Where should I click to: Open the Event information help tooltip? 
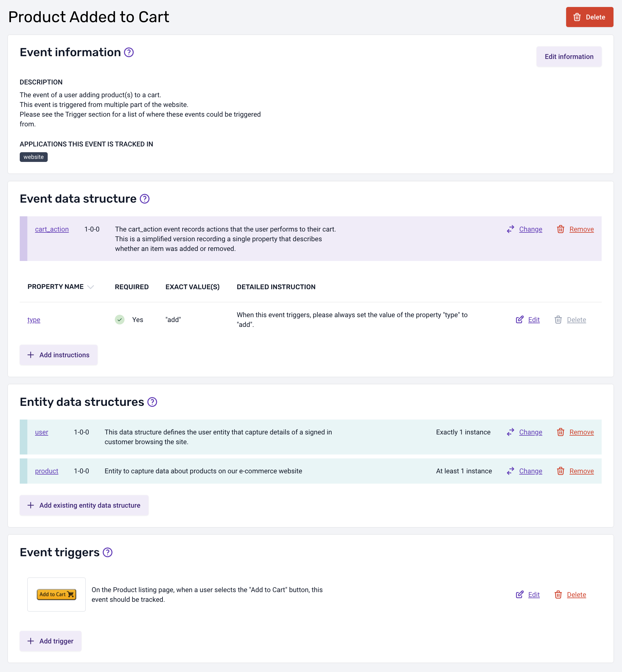(x=128, y=53)
